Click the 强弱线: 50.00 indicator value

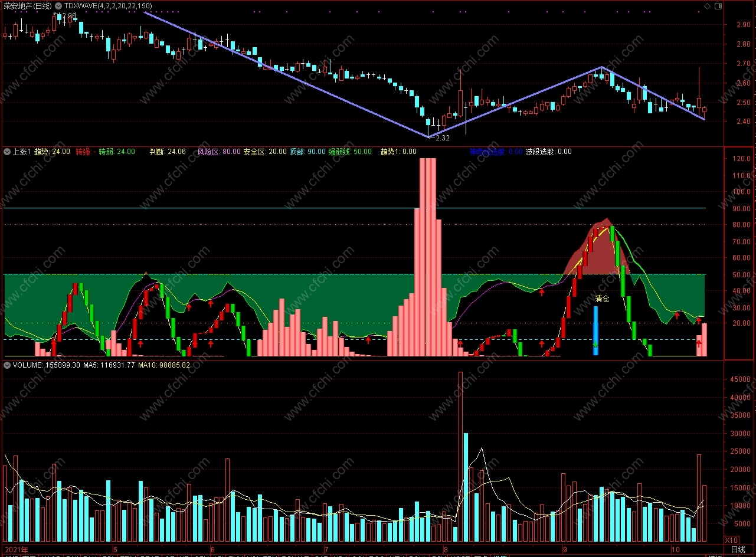click(x=350, y=152)
